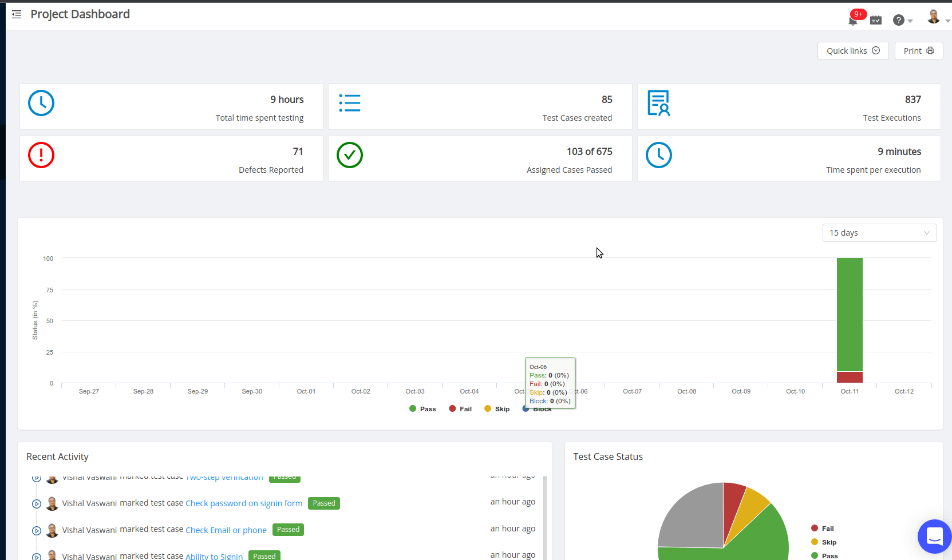The width and height of the screenshot is (952, 560).
Task: Open the Quick links dropdown
Action: coord(853,51)
